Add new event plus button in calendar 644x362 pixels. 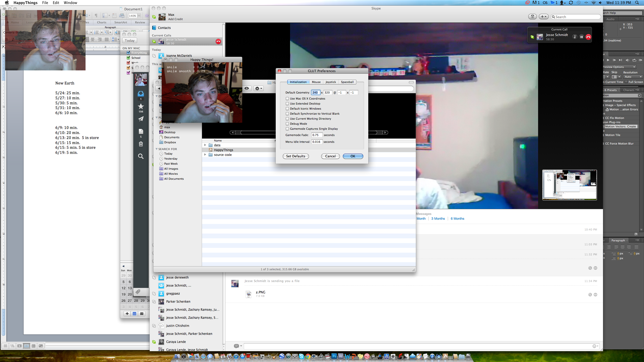pyautogui.click(x=127, y=313)
